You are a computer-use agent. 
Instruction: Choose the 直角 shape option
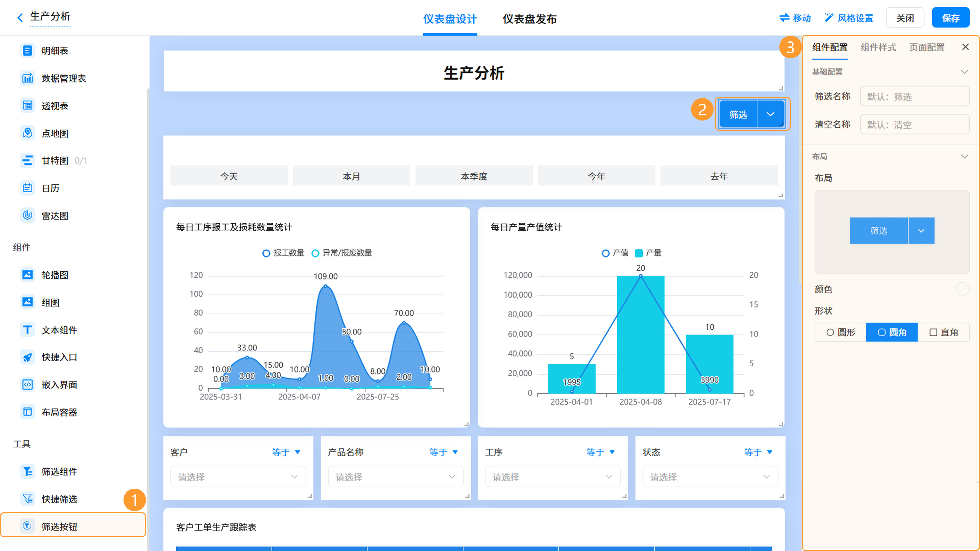pos(944,332)
